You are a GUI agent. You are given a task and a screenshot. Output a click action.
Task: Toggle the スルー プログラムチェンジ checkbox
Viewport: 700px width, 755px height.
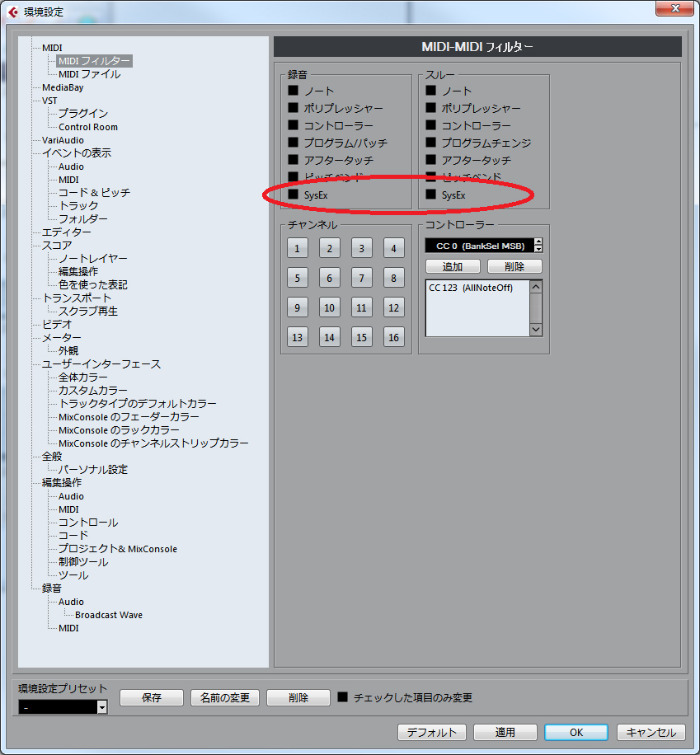430,143
